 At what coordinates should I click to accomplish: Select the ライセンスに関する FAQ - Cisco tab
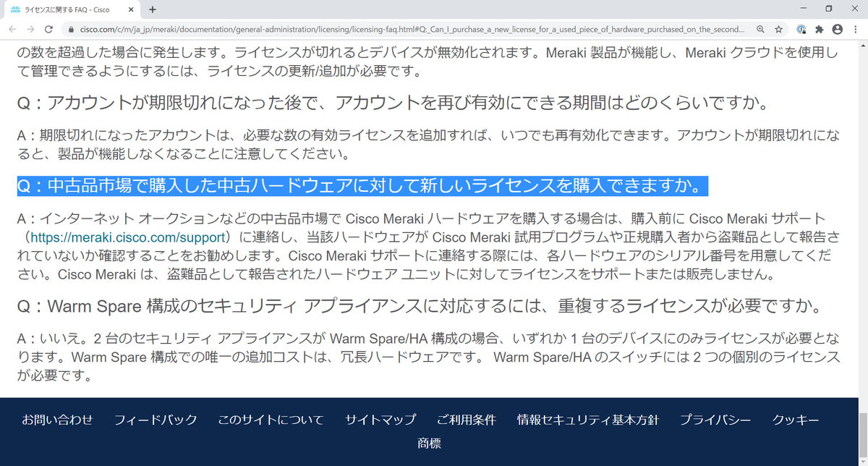(x=72, y=10)
